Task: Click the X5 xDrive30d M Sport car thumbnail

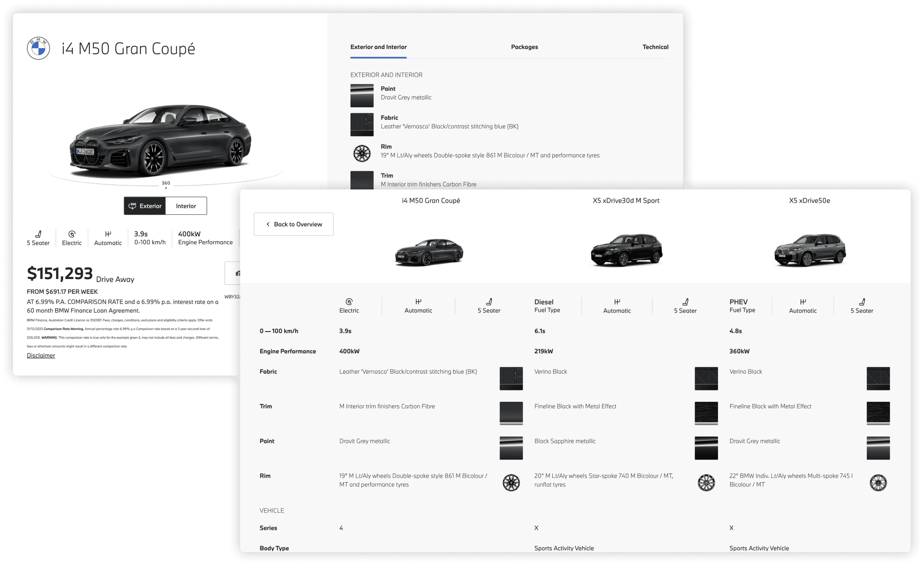Action: tap(626, 250)
